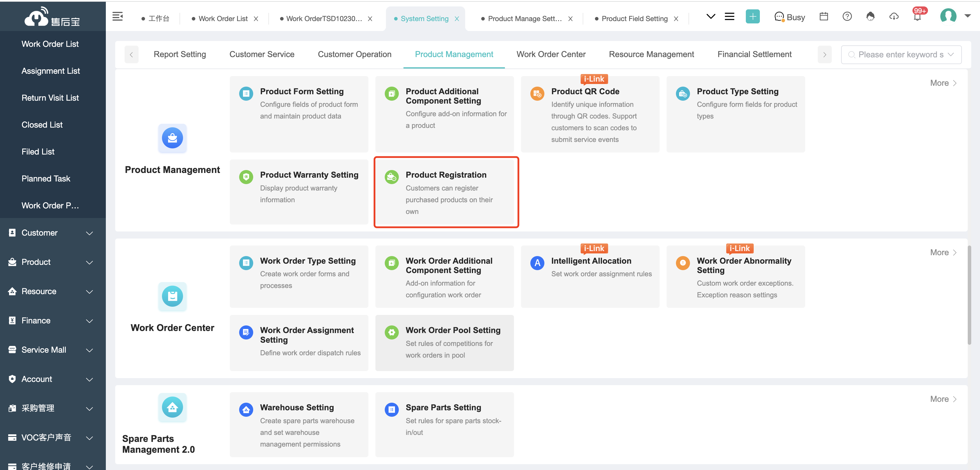This screenshot has height=470, width=980.
Task: Click the Work Order Center clipboard icon
Action: tap(172, 296)
